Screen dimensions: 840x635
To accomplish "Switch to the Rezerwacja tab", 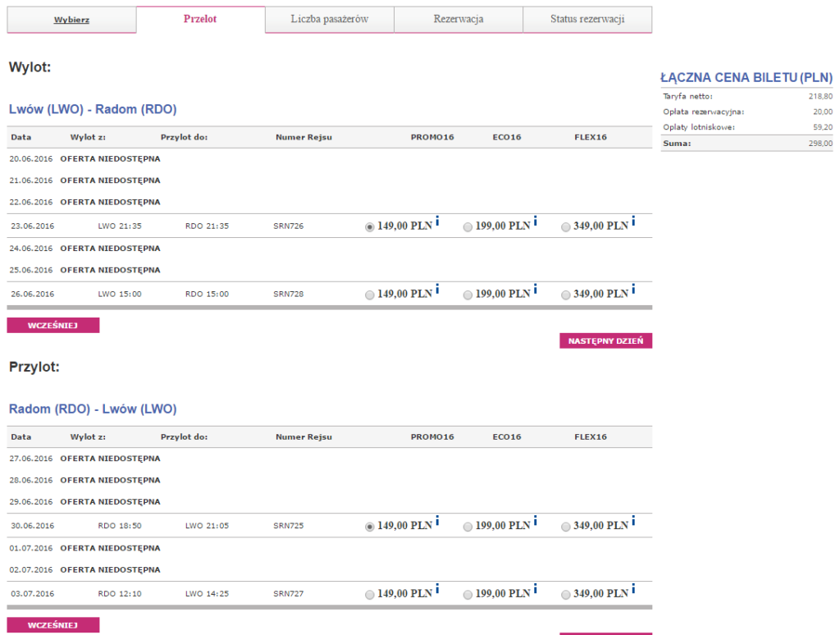I will coord(459,20).
